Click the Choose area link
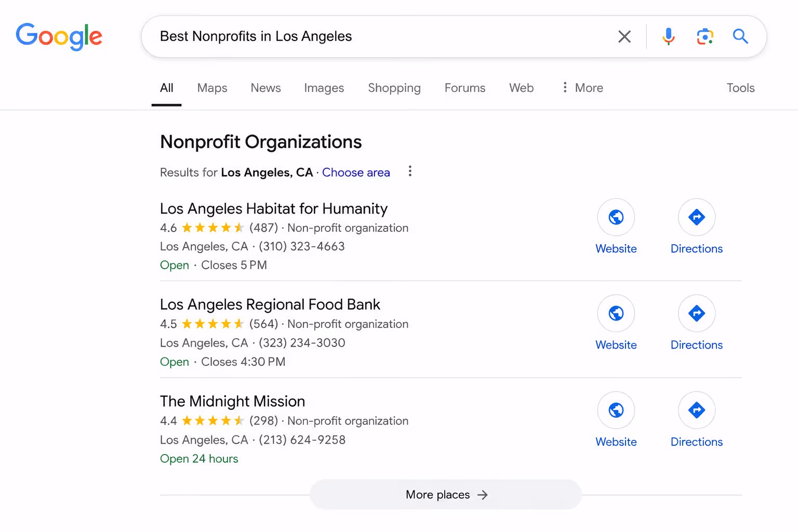Viewport: 798px width, 532px height. (x=356, y=172)
